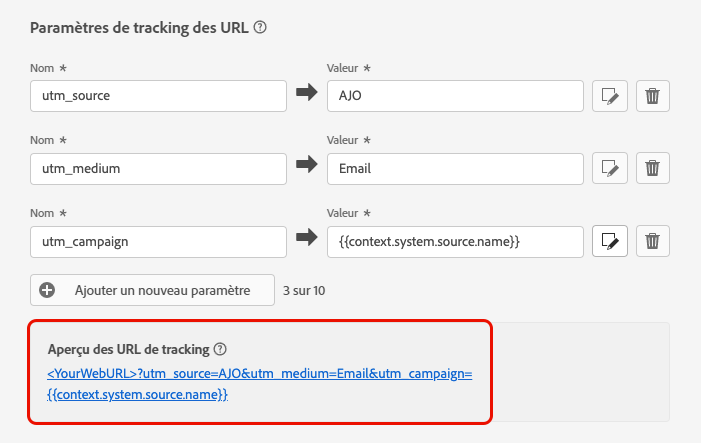Click the arrow beside utm_medium

tap(306, 168)
